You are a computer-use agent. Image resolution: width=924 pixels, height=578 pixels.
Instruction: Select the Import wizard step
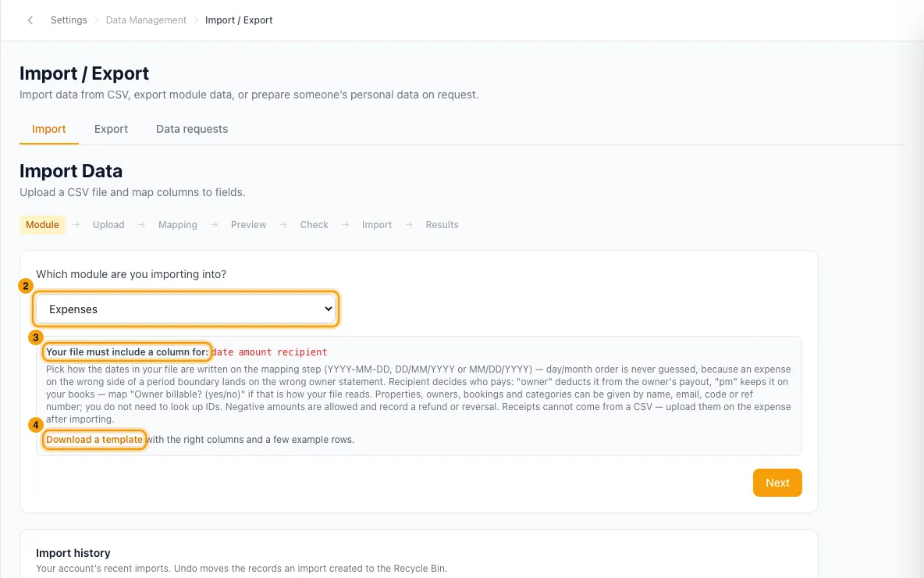(x=377, y=225)
